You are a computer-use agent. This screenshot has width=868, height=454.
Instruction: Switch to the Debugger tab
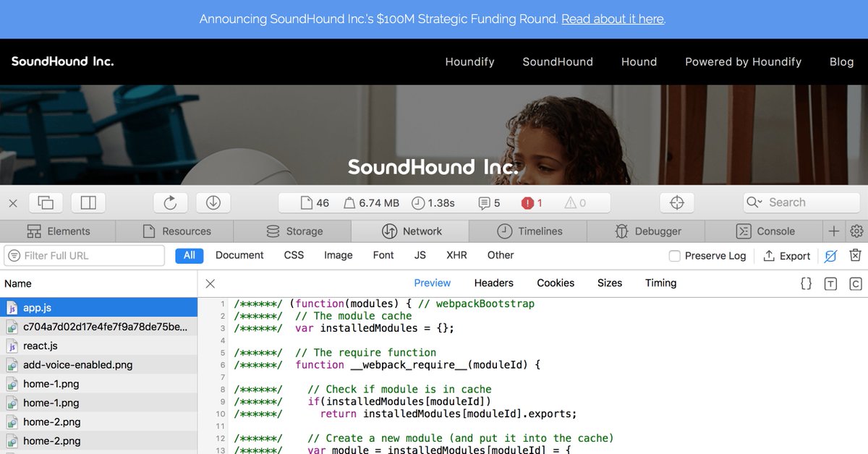point(647,231)
